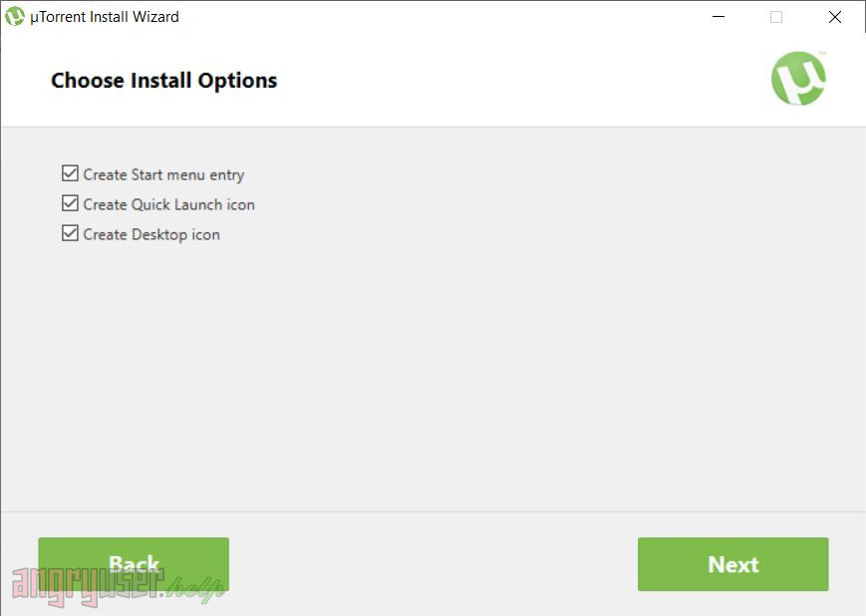Click the blank footer between Back and Next

tap(433, 564)
